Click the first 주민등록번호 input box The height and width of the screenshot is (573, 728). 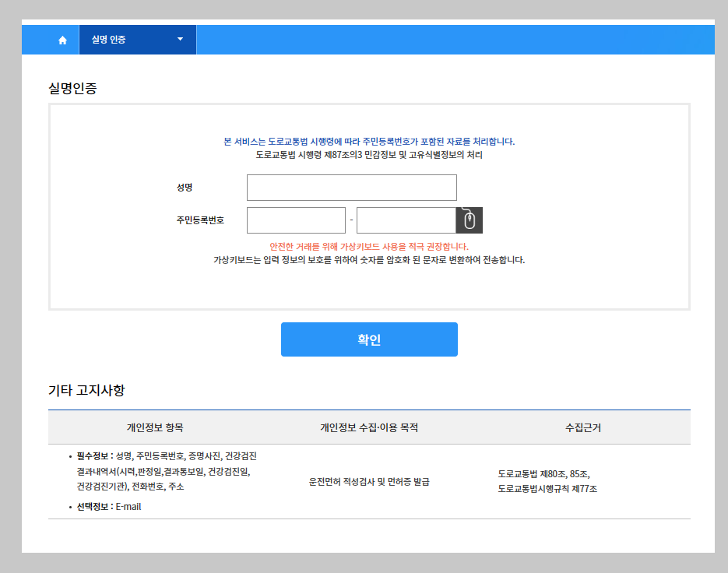296,220
